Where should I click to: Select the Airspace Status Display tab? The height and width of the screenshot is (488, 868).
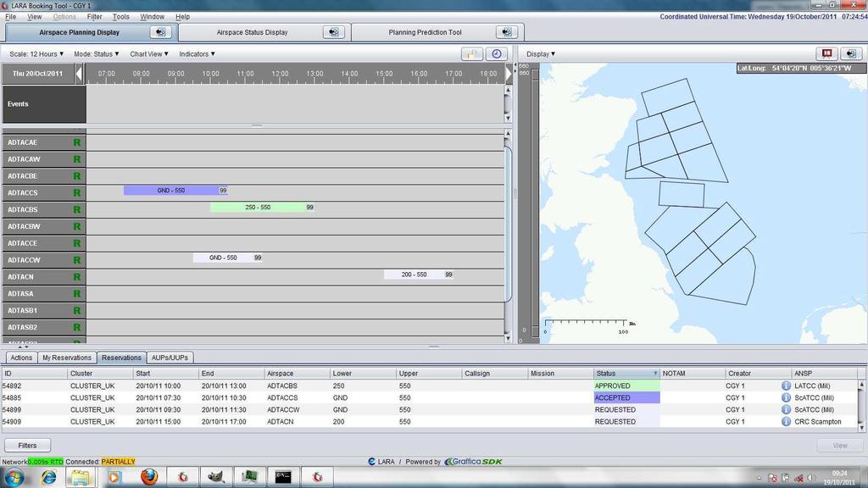252,32
